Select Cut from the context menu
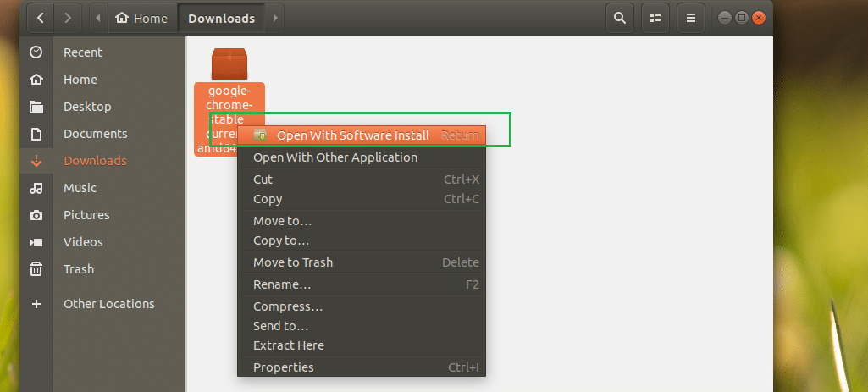 [362, 179]
